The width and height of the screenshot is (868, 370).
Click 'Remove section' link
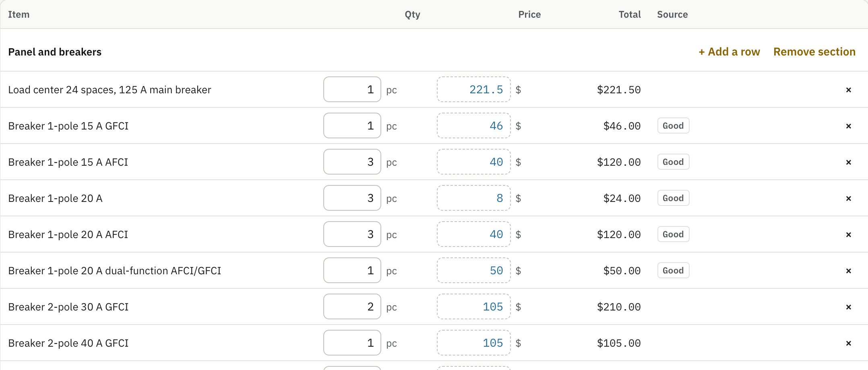point(814,52)
